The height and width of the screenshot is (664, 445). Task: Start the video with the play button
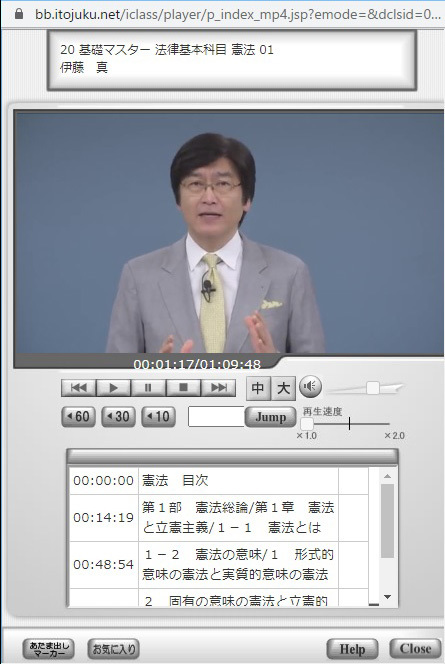[114, 388]
